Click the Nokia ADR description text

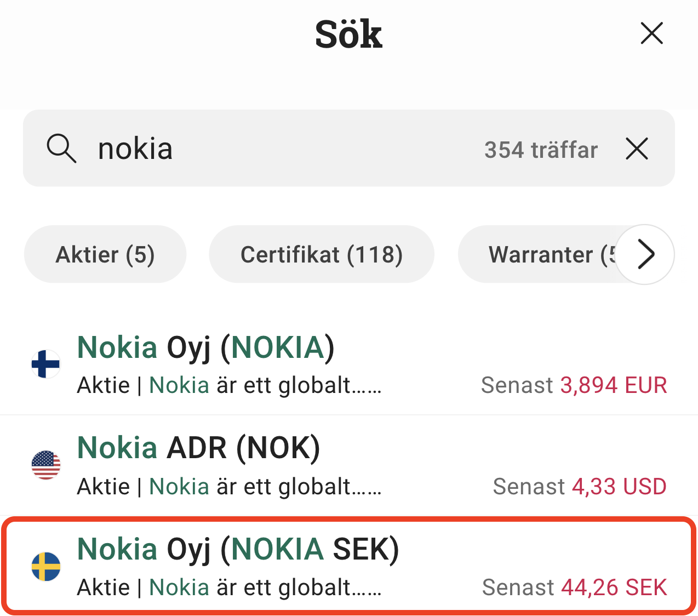point(229,486)
